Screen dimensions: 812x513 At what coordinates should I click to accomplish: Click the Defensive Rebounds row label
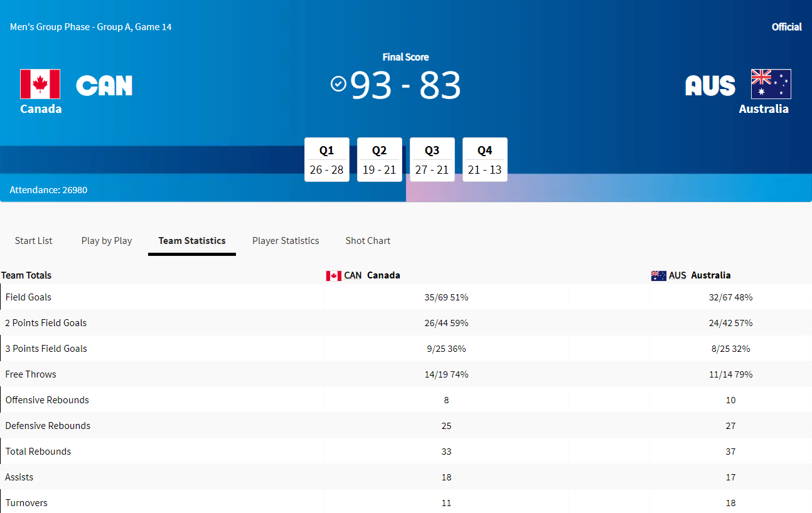(48, 426)
